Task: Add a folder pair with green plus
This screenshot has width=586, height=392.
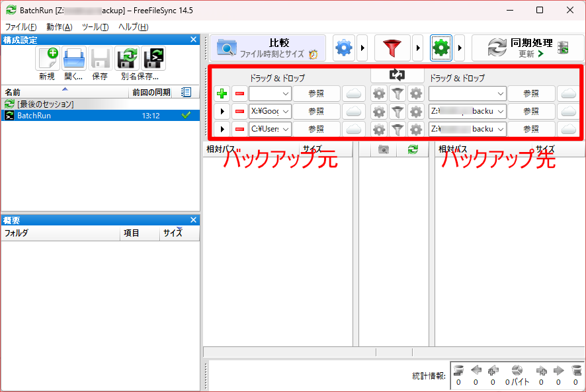Action: (x=222, y=94)
